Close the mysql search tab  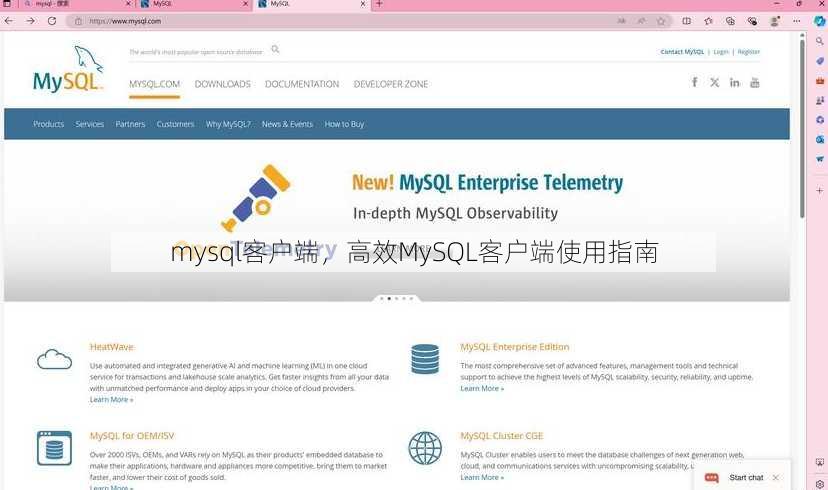(x=128, y=4)
